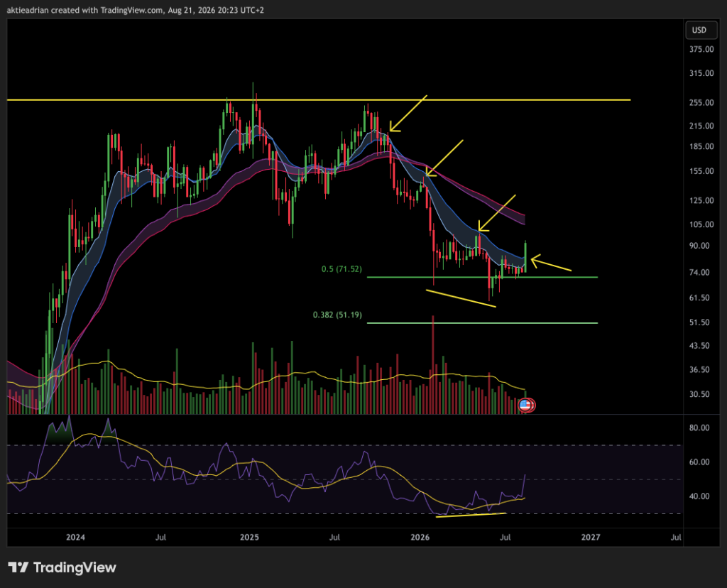The width and height of the screenshot is (727, 588).
Task: Click the aktieadrian created with TradingView.com header text
Action: click(x=136, y=10)
